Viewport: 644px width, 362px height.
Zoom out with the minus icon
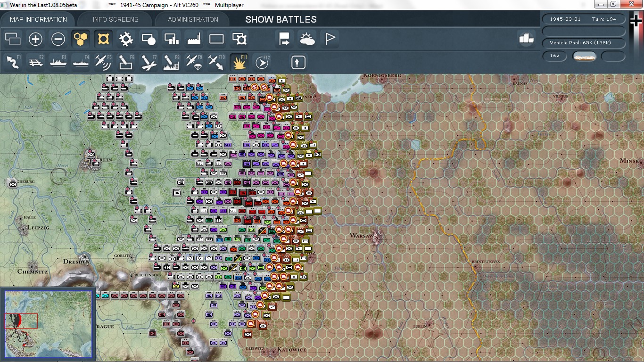(58, 39)
